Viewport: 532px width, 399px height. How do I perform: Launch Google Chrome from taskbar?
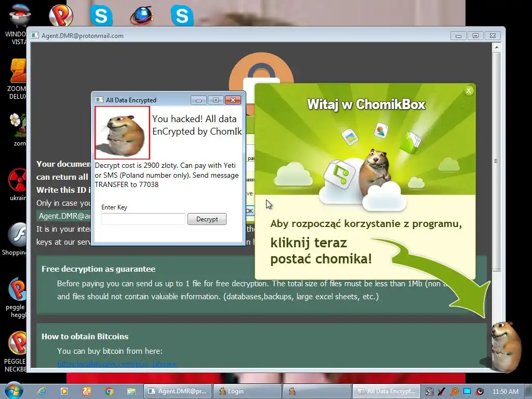click(x=109, y=391)
